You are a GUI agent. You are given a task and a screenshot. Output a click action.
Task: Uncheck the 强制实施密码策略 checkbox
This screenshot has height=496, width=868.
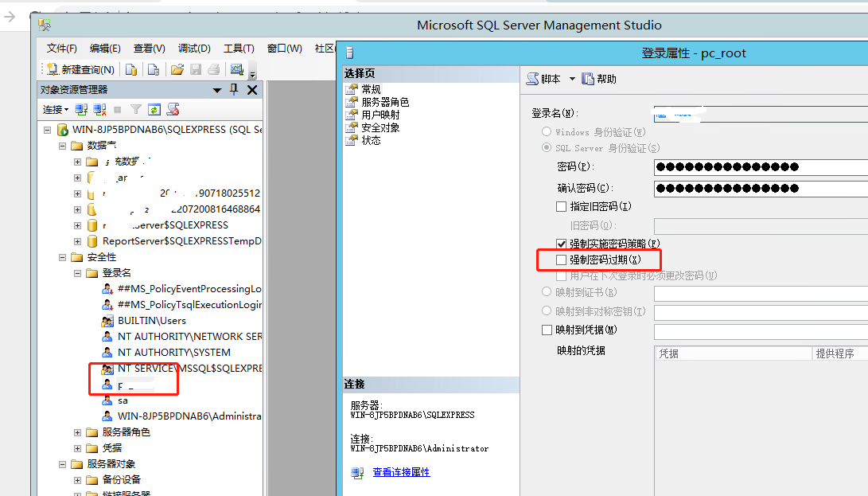562,244
